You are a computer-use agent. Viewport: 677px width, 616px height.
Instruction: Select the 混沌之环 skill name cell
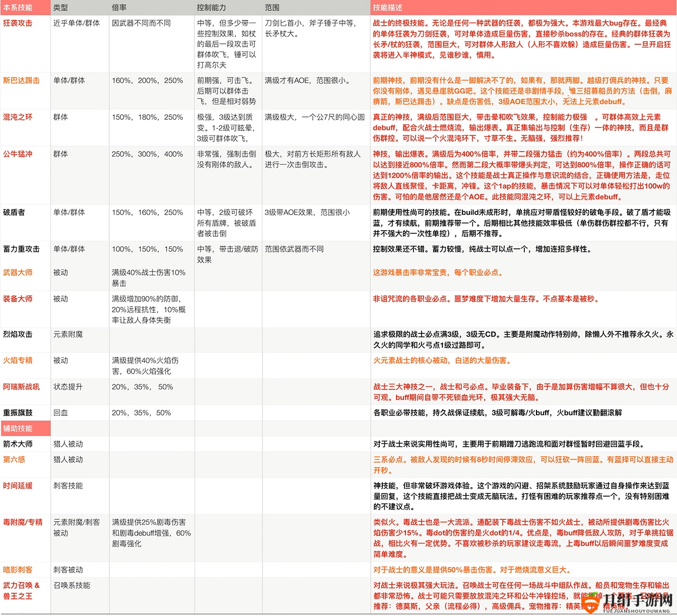point(25,127)
